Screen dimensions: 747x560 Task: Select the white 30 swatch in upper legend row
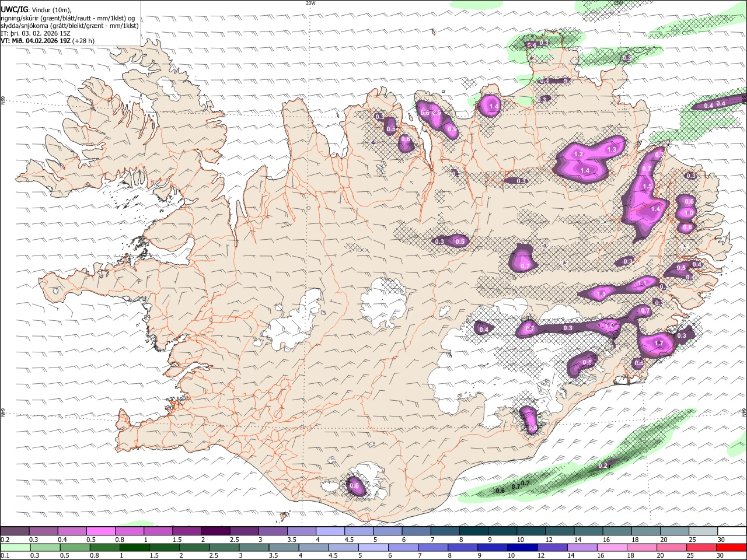(732, 531)
